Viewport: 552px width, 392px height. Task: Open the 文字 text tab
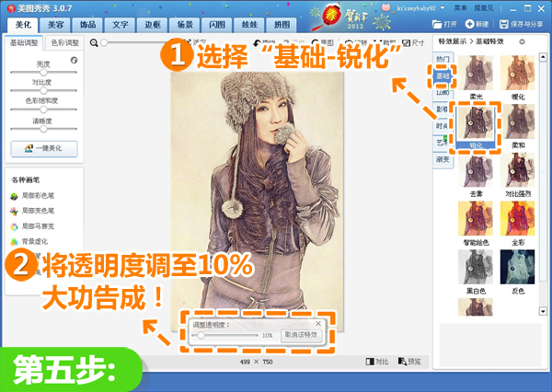pos(120,25)
